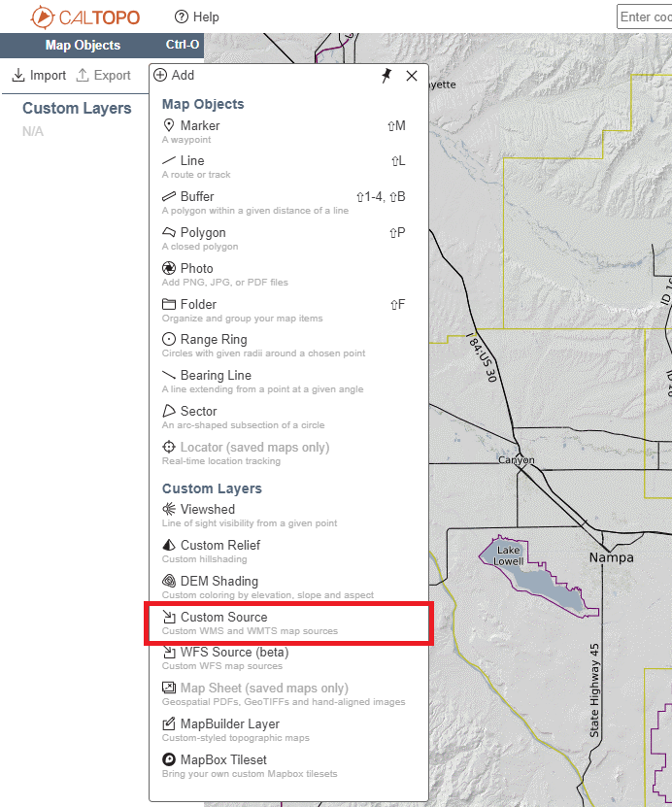Screen dimensions: 672x807
Task: Click the Photo camera shutter icon
Action: point(168,268)
